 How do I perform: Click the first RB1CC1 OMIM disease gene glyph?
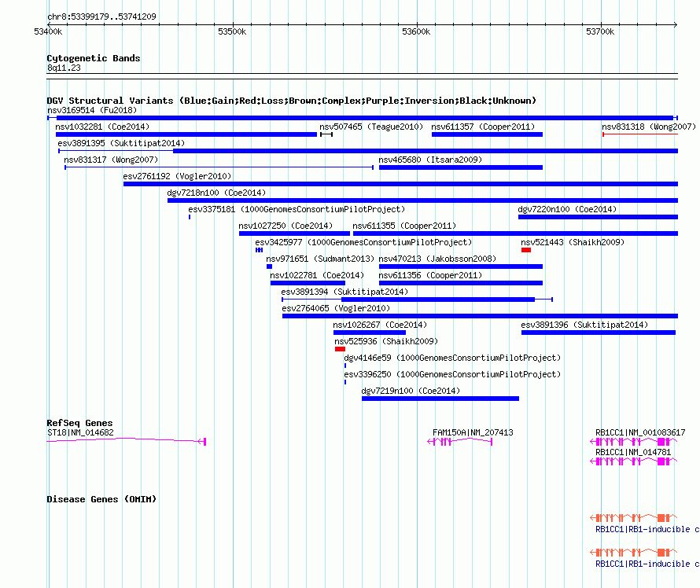[634, 517]
